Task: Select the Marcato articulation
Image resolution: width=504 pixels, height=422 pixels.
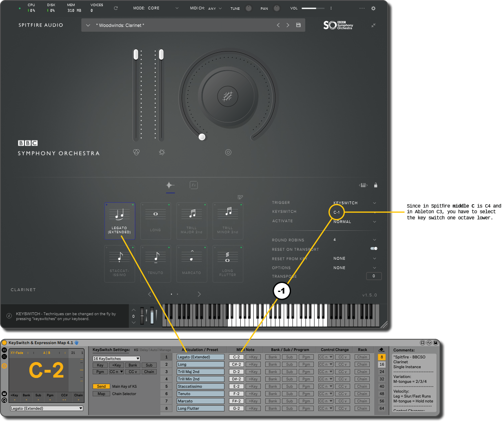Action: tap(191, 264)
